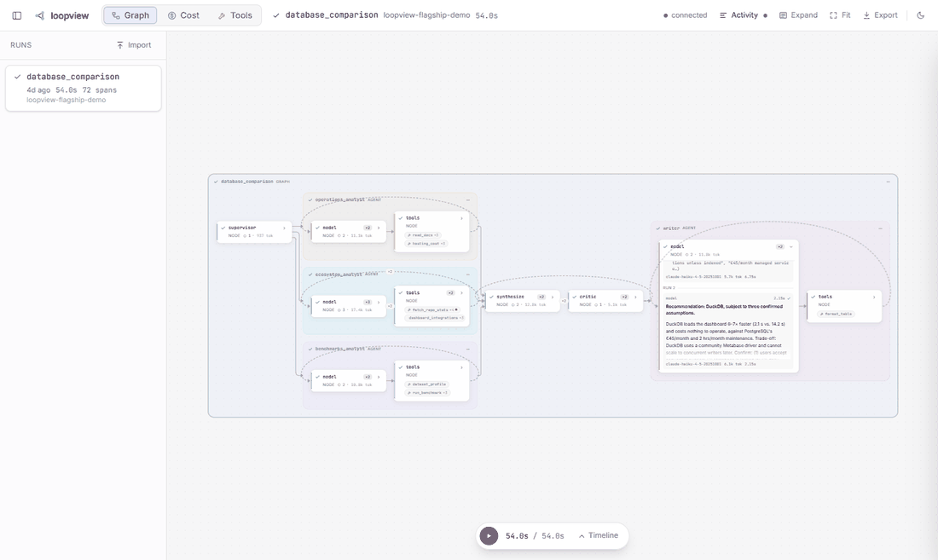
Task: Expand the supervisor node chevron
Action: (284, 228)
